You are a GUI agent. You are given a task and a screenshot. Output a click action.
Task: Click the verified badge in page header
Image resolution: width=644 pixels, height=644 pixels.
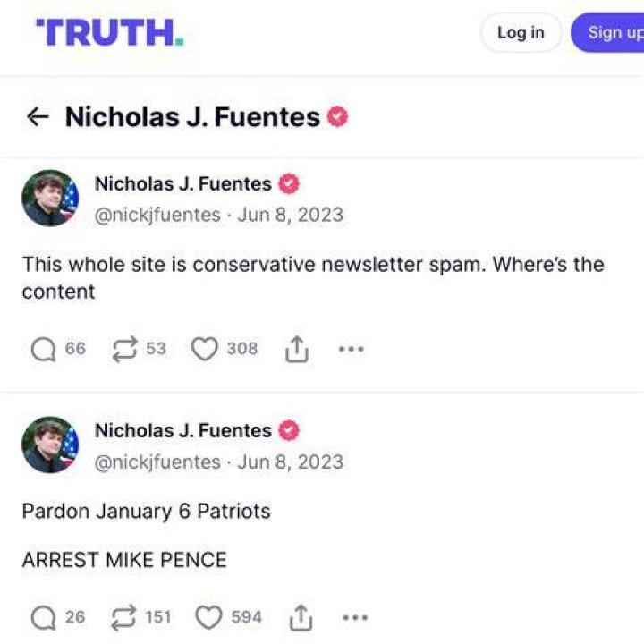coord(337,116)
